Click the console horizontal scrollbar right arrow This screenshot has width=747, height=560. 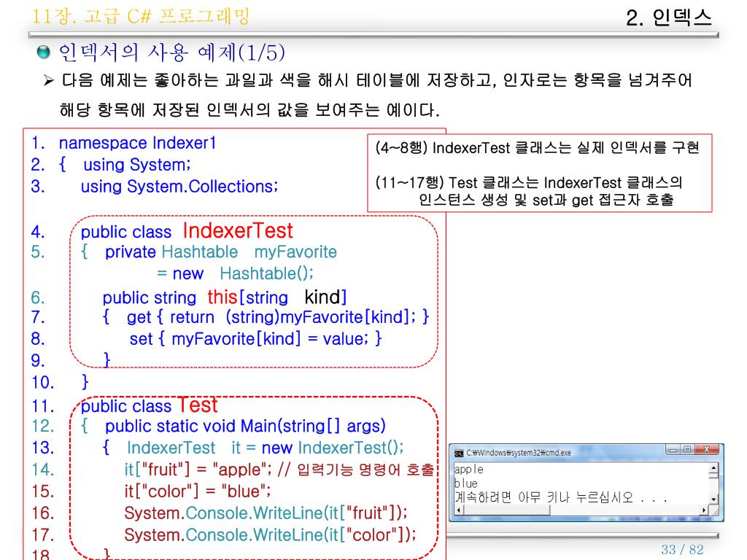[x=705, y=510]
